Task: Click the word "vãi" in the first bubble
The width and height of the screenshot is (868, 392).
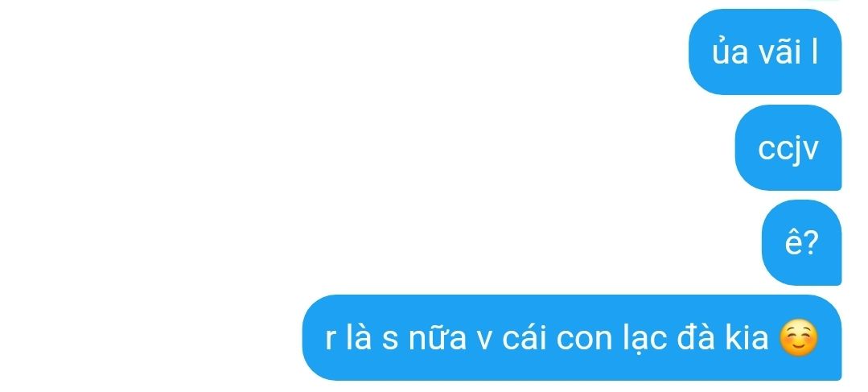Action: pyautogui.click(x=780, y=52)
